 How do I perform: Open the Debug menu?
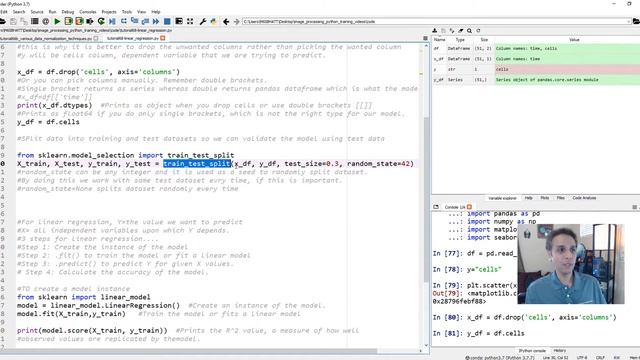tap(68, 12)
